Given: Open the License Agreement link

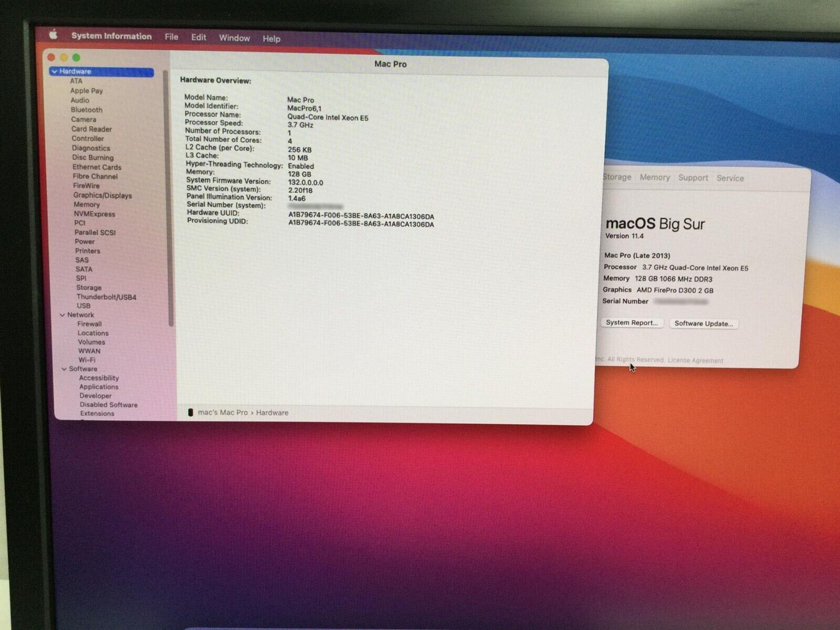Looking at the screenshot, I should pyautogui.click(x=695, y=361).
